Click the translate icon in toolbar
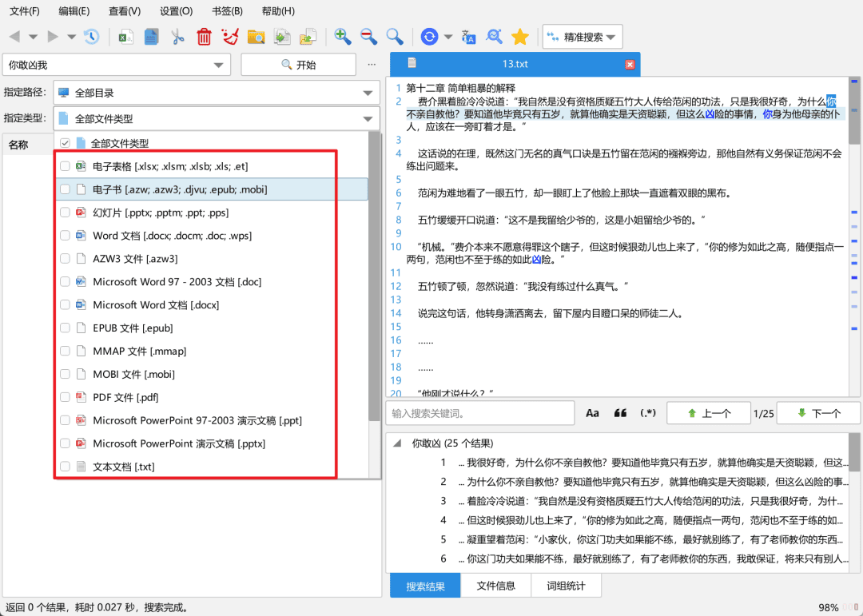The width and height of the screenshot is (863, 616). point(468,37)
